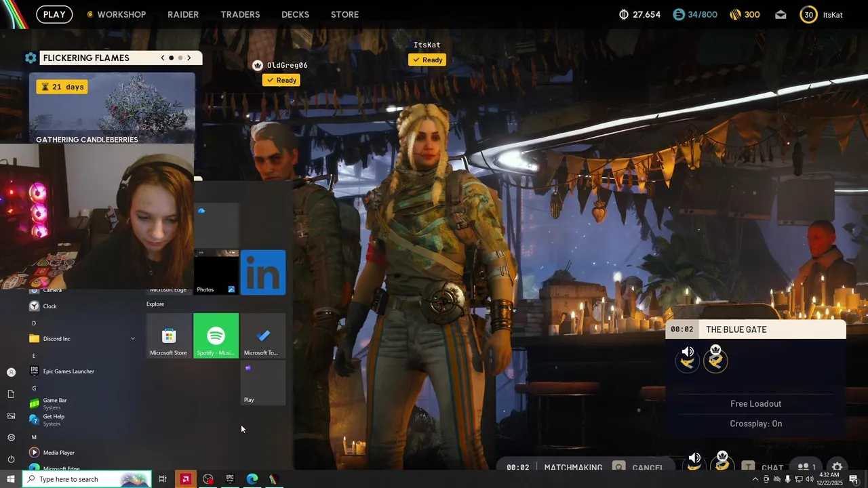Screen dimensions: 868x488
Task: Go to previous event with left chevron
Action: click(163, 58)
